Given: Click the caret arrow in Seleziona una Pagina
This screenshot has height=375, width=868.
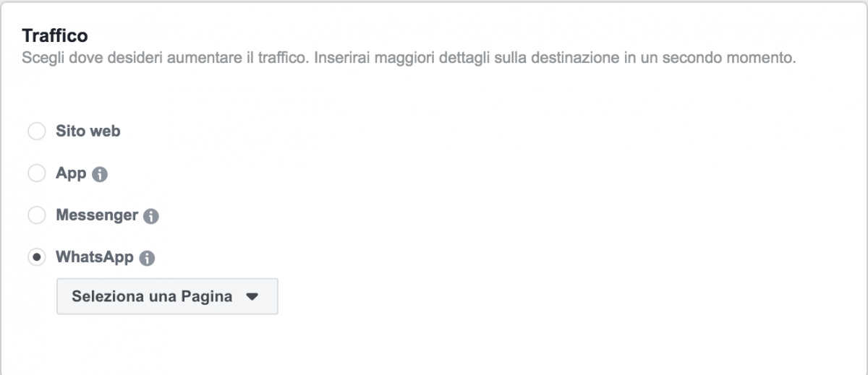Looking at the screenshot, I should (252, 296).
